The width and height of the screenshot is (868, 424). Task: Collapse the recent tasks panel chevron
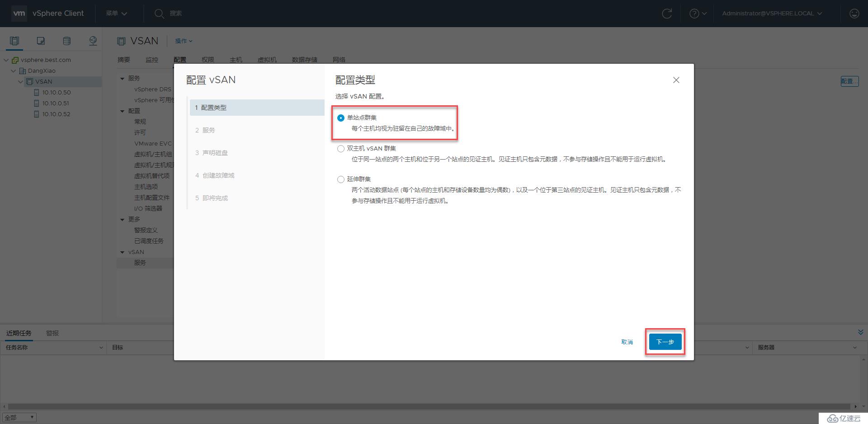coord(860,332)
